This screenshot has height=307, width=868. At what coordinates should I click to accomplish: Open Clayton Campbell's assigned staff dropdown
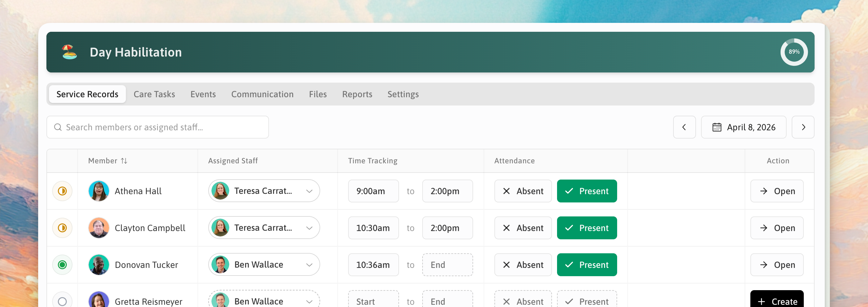(x=264, y=228)
